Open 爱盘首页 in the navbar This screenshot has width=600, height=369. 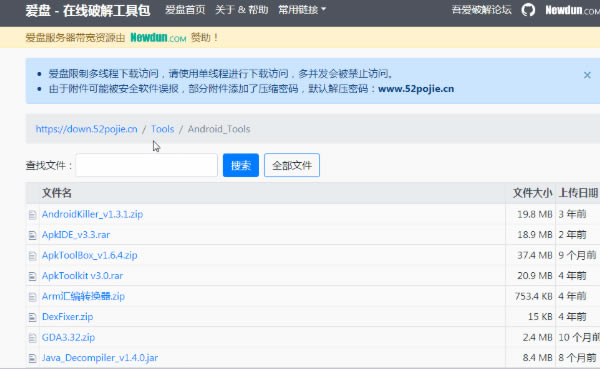[x=185, y=10]
